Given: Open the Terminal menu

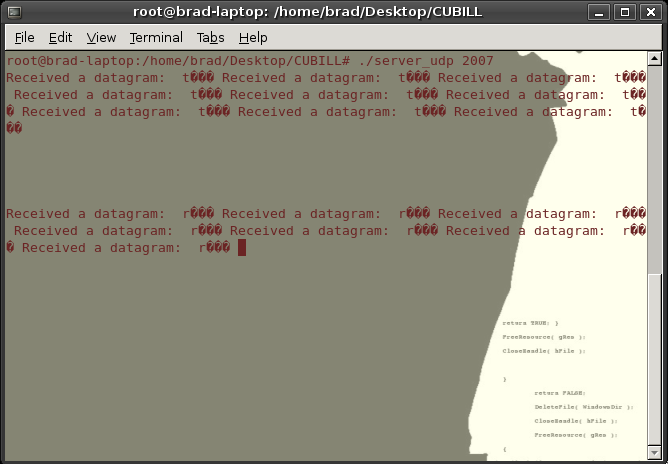Looking at the screenshot, I should coord(156,38).
